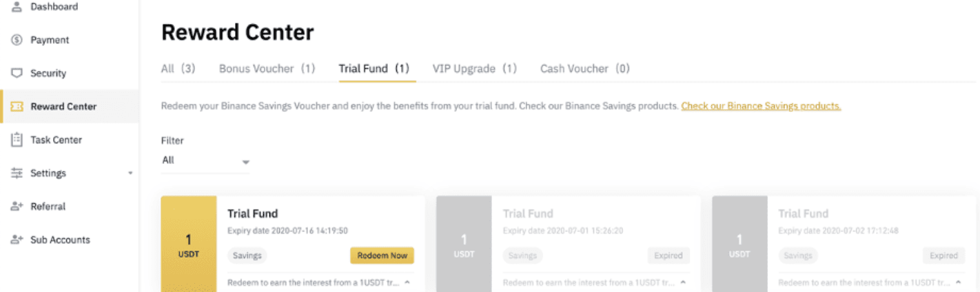Click the Redeem Now button
The image size is (980, 292).
382,255
